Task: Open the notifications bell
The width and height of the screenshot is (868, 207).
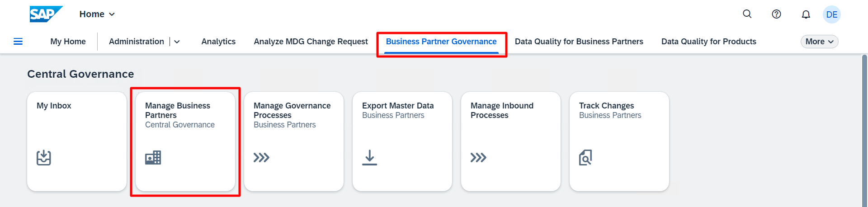Action: (x=806, y=14)
